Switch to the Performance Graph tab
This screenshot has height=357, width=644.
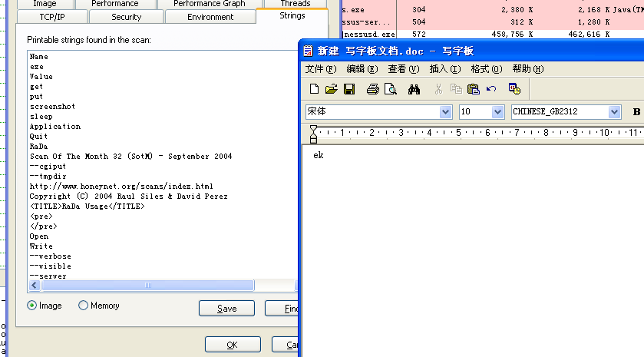(x=210, y=4)
